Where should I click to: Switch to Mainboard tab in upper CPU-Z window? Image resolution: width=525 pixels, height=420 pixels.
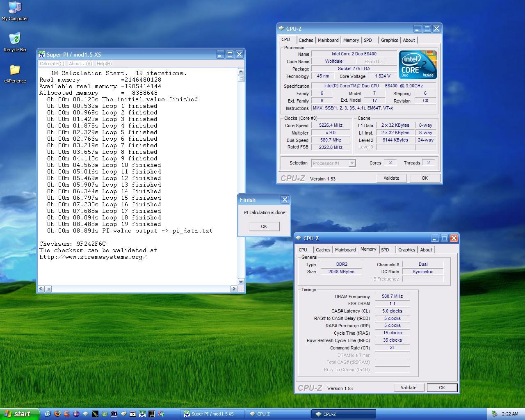coord(328,40)
